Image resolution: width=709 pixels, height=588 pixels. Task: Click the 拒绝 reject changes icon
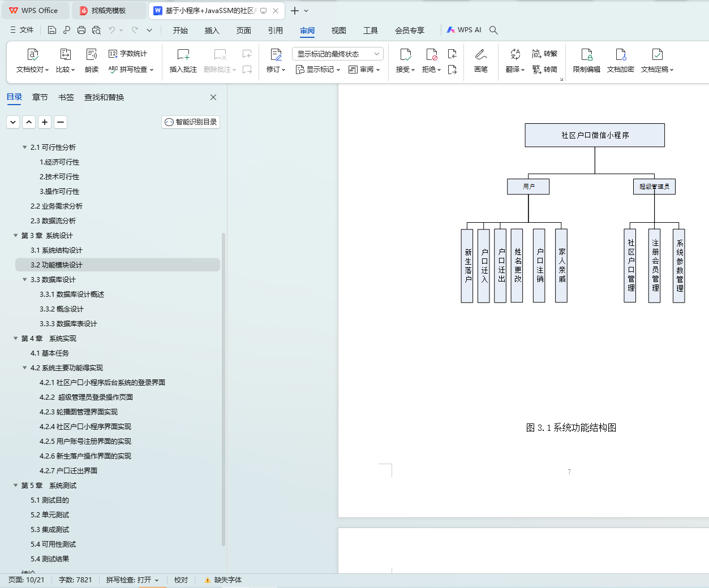pos(431,55)
